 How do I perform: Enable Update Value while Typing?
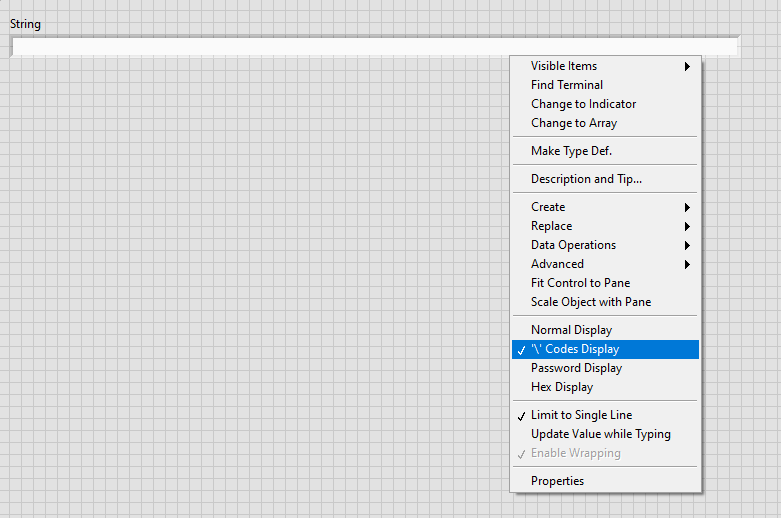(x=605, y=433)
